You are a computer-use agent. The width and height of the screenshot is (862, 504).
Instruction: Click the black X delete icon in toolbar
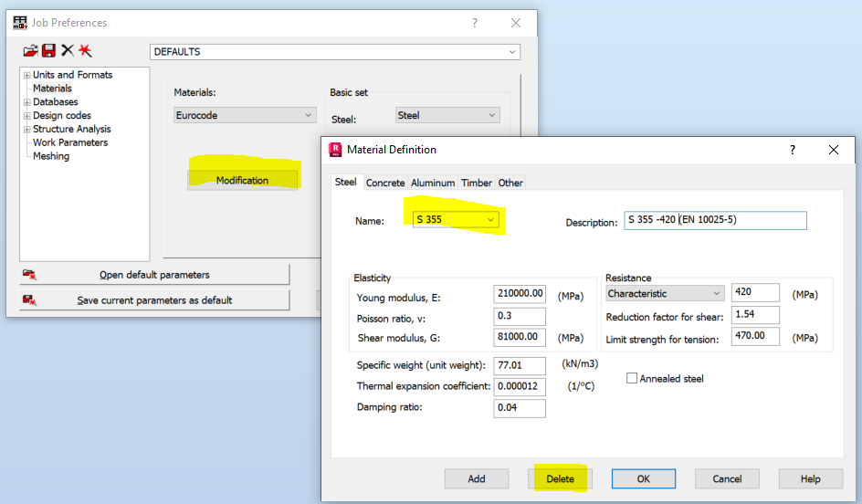coord(67,51)
